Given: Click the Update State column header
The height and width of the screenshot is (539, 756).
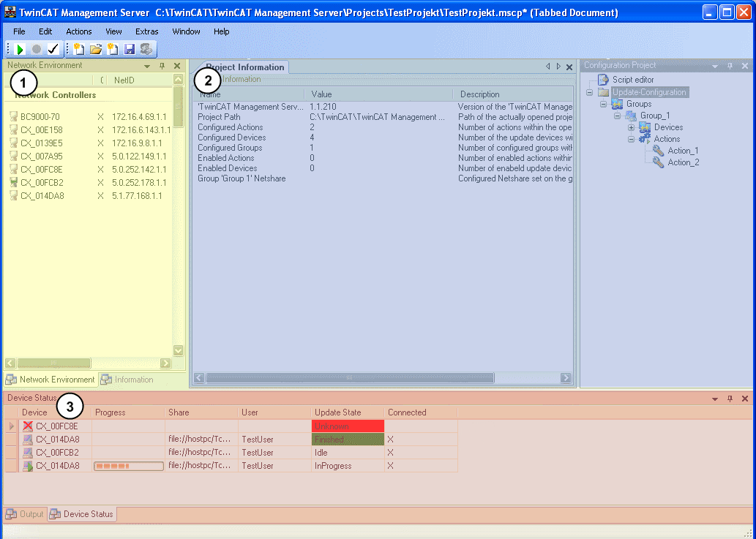Looking at the screenshot, I should pyautogui.click(x=348, y=412).
